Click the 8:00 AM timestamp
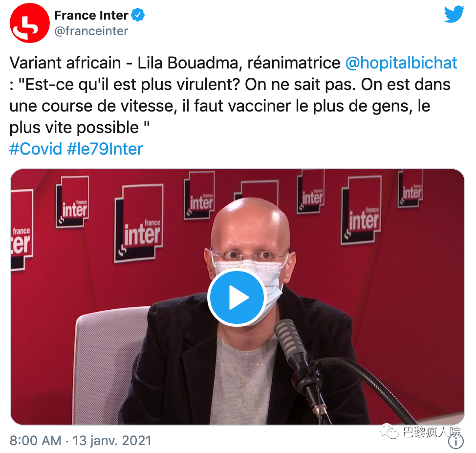 tap(36, 441)
